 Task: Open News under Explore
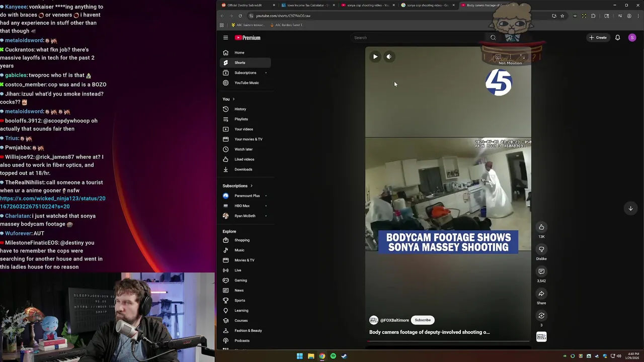(x=246, y=291)
